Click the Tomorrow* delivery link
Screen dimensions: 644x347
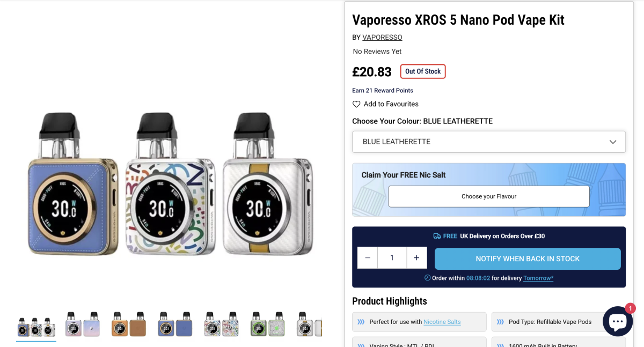pyautogui.click(x=538, y=278)
